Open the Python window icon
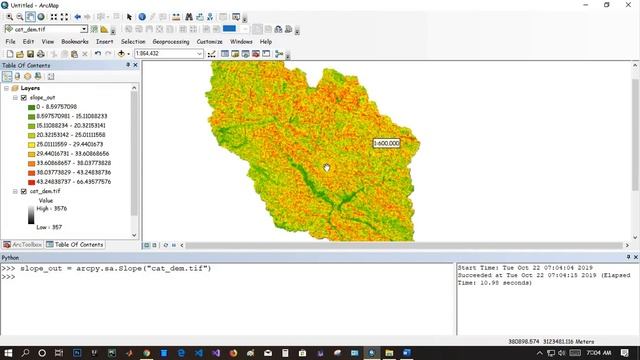The image size is (640, 360). click(266, 54)
